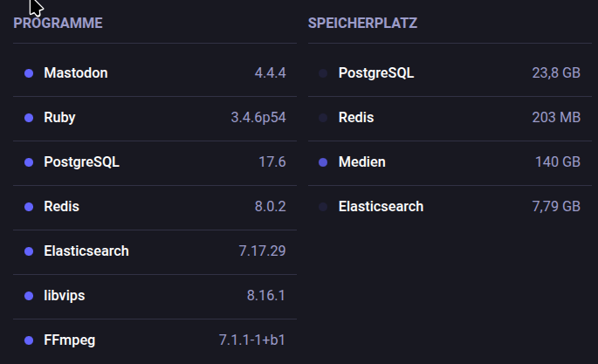This screenshot has height=364, width=598.
Task: Click the dot beside Elasticsearch under Programme
Action: 28,251
